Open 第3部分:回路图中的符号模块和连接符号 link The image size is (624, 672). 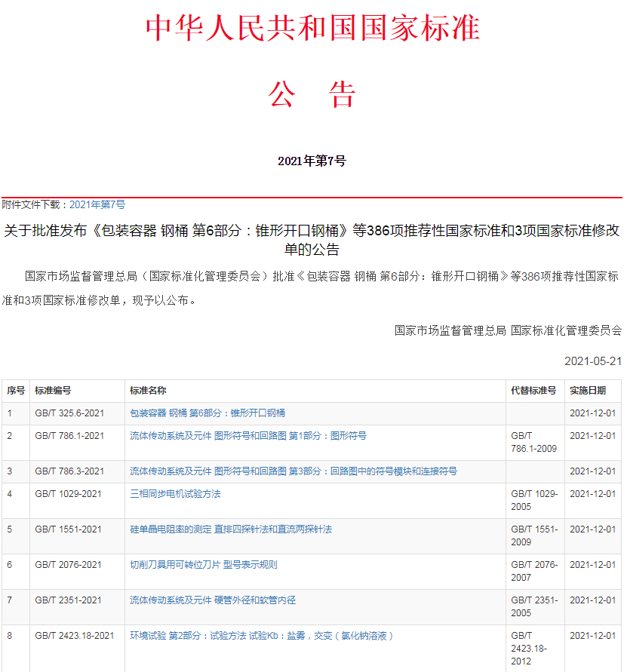[294, 471]
